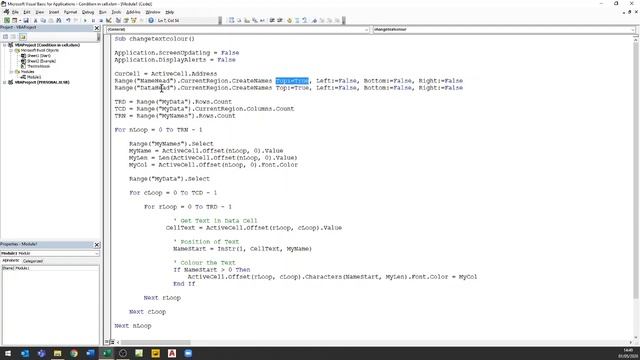Click the 'End If' code line
Viewport: 640px width, 360px height.
[x=184, y=284]
